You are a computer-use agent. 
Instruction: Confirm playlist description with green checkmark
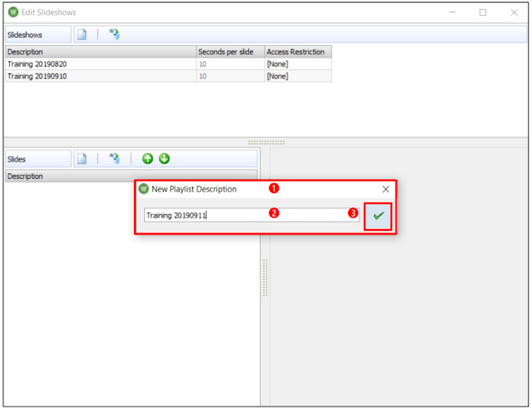click(x=378, y=217)
